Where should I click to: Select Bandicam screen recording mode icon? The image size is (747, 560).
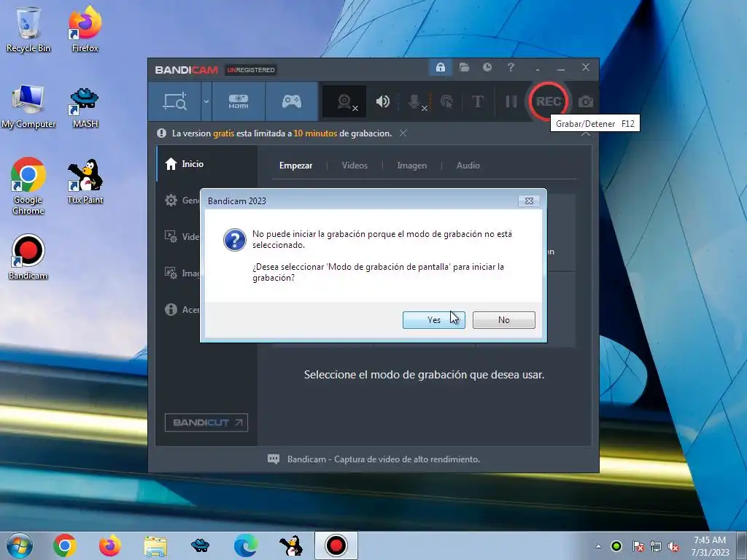click(x=175, y=101)
